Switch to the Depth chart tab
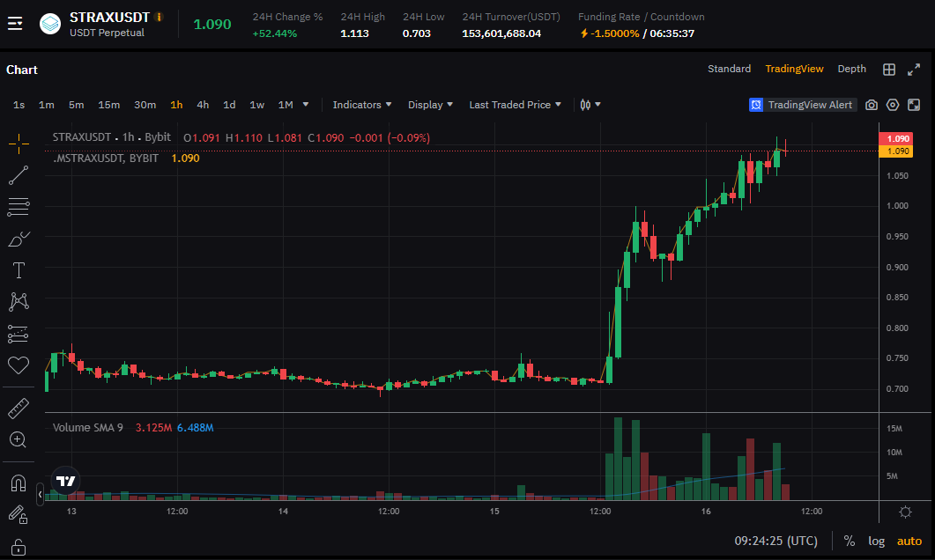The width and height of the screenshot is (935, 560). coord(851,69)
